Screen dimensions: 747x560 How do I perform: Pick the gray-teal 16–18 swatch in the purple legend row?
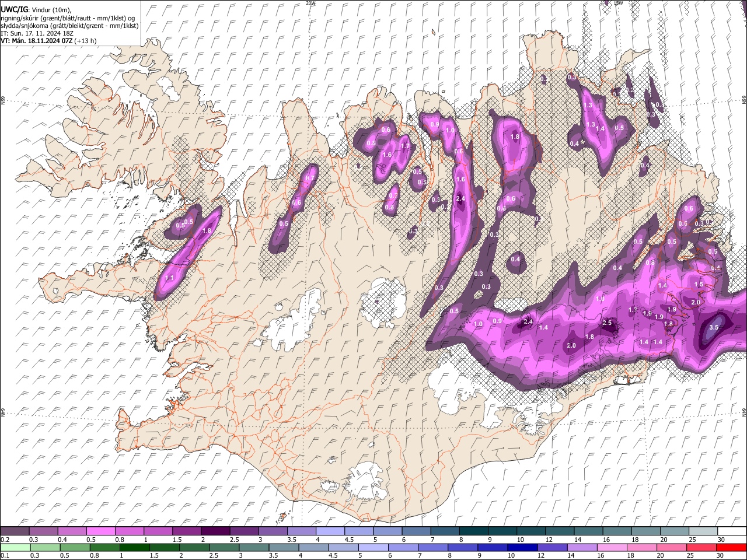[617, 531]
